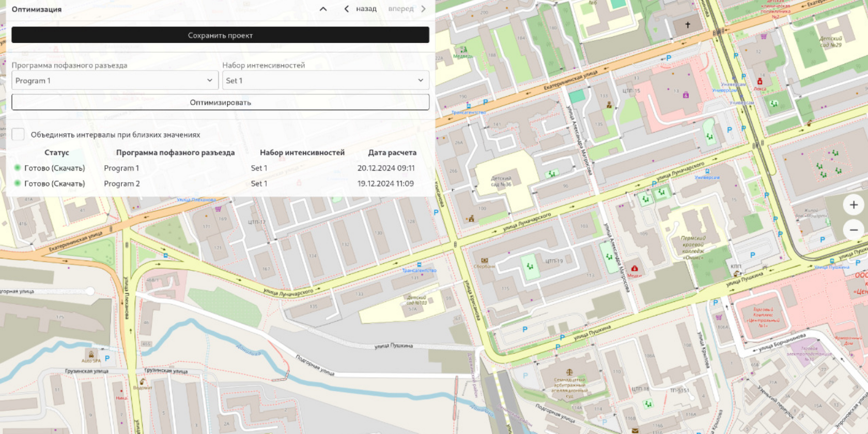Click the ЦТП-15 label on the map
This screenshot has height=434, width=868.
631,90
